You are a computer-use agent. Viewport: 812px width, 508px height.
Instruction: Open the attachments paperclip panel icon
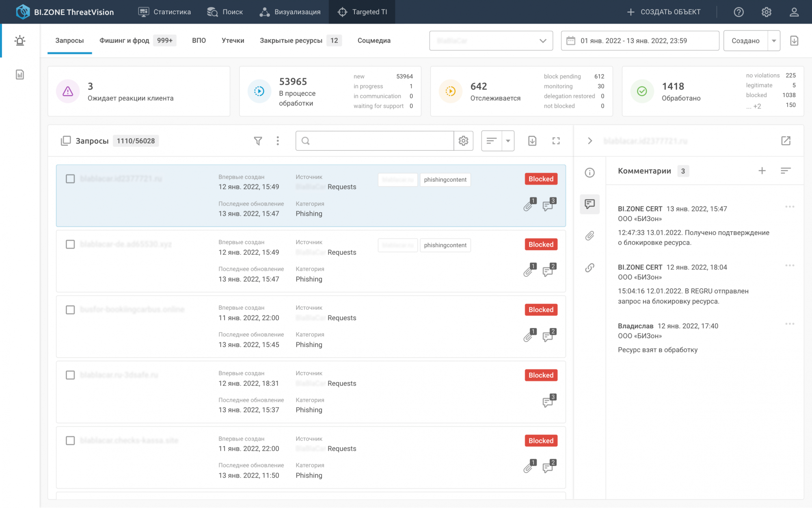(x=590, y=236)
